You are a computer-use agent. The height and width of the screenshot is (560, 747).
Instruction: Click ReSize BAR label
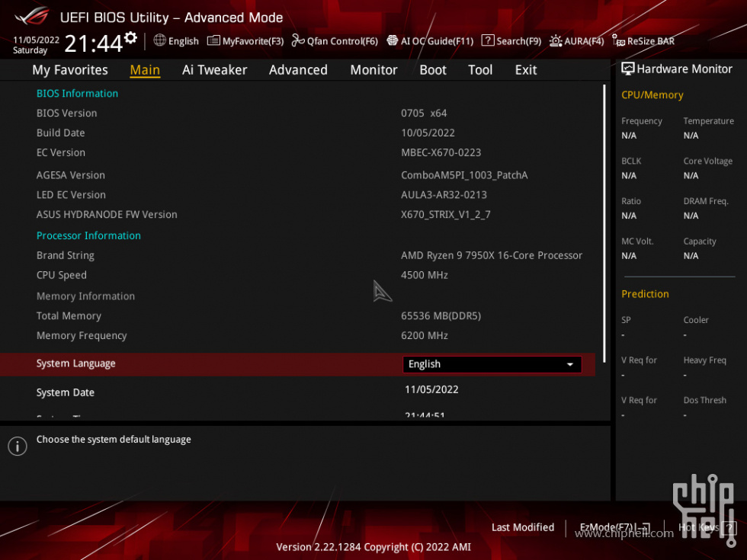(651, 41)
